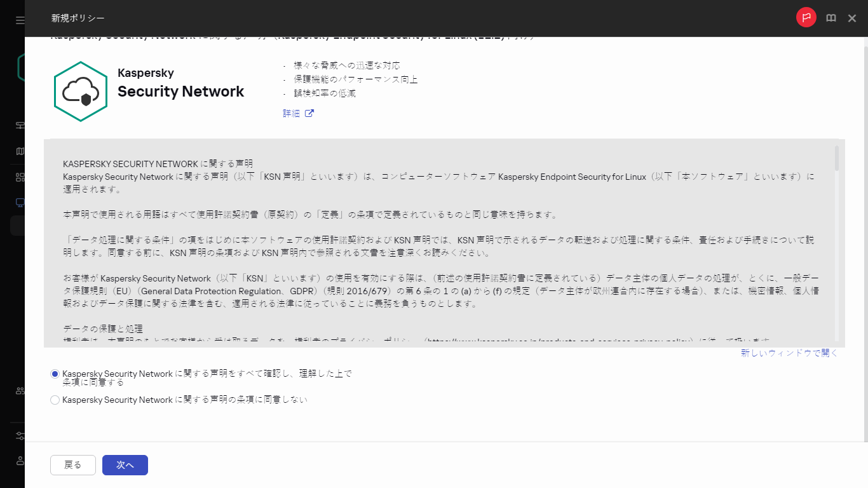Click the 戻る button to go back

tap(72, 464)
